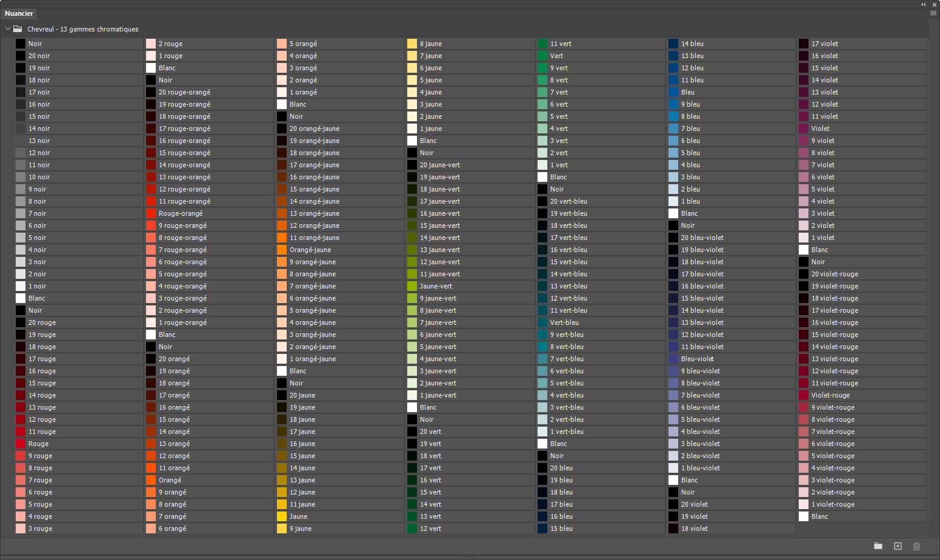940x560 pixels.
Task: Open the Nuancier panel options menu
Action: (x=933, y=13)
